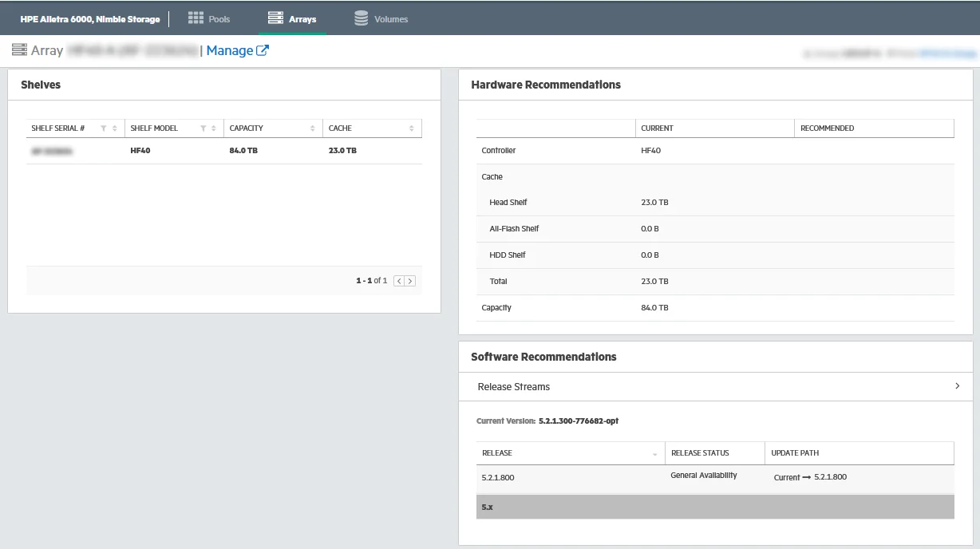The height and width of the screenshot is (549, 980).
Task: Click the CURRENT column header
Action: pos(657,128)
